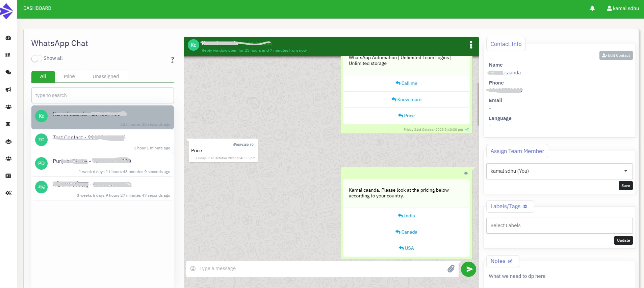Click the type to search field
The height and width of the screenshot is (288, 644).
(103, 95)
